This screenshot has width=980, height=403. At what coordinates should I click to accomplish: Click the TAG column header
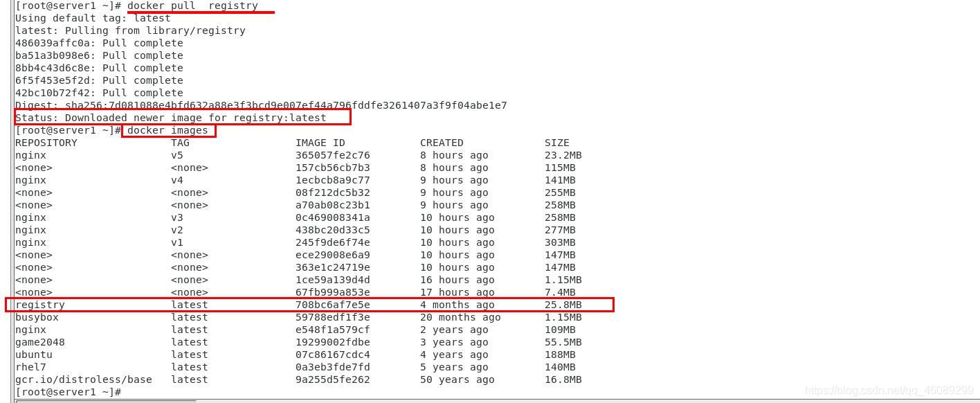180,143
